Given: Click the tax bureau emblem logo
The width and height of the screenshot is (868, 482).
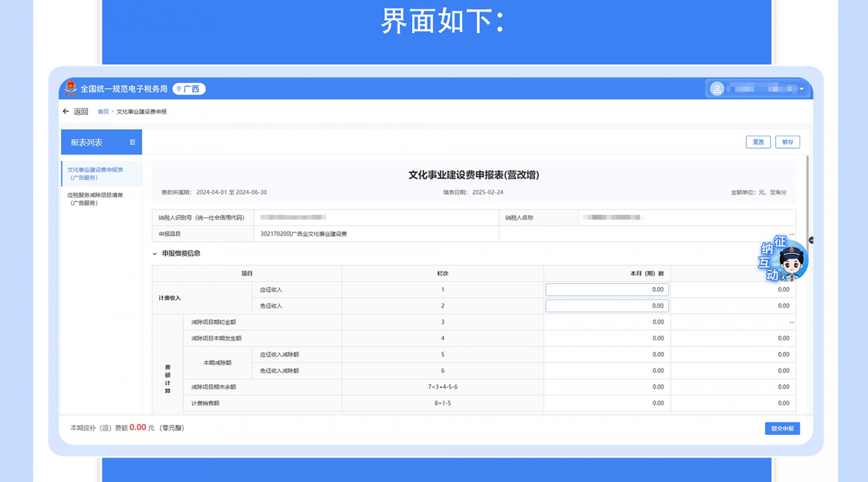Looking at the screenshot, I should [x=71, y=88].
